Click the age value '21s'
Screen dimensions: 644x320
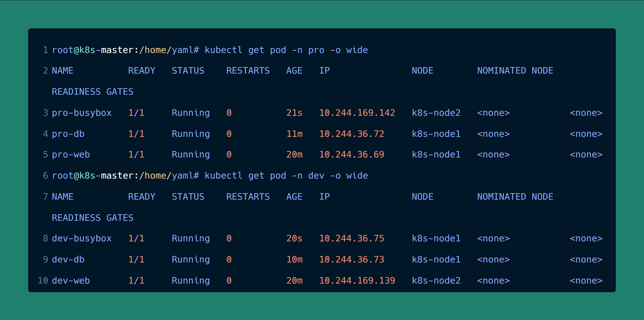(294, 113)
